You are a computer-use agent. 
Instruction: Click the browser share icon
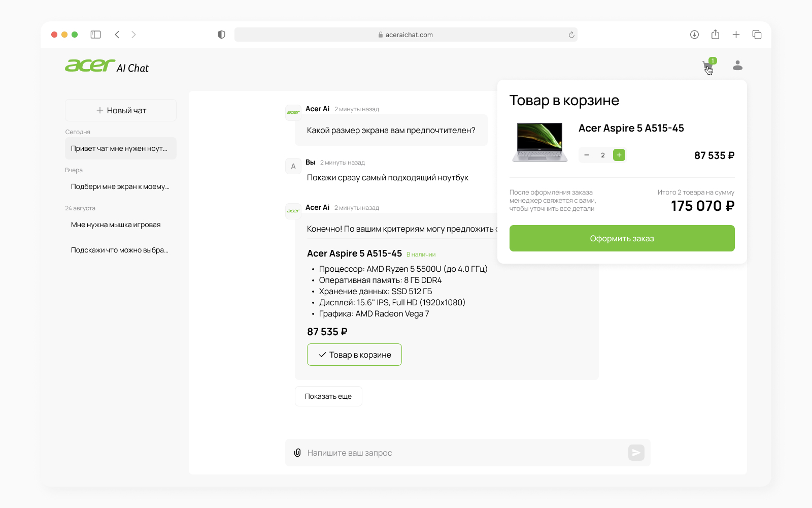715,35
